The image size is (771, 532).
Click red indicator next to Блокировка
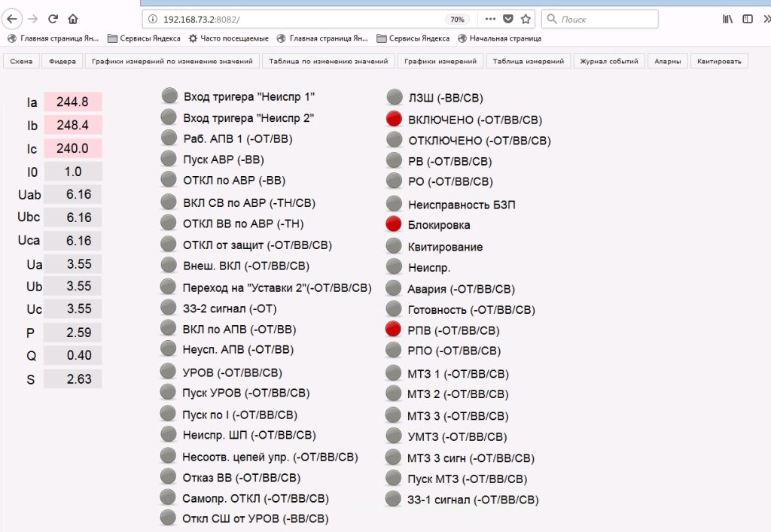click(393, 224)
